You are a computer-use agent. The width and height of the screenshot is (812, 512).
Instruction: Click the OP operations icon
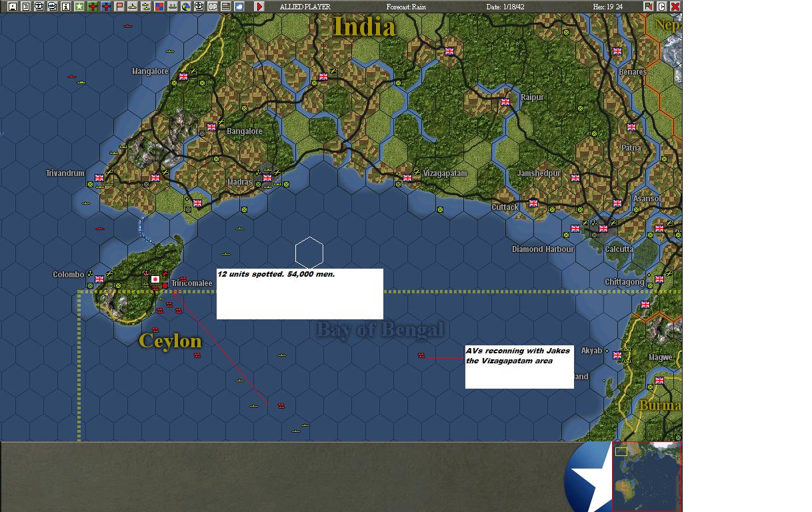tap(213, 7)
